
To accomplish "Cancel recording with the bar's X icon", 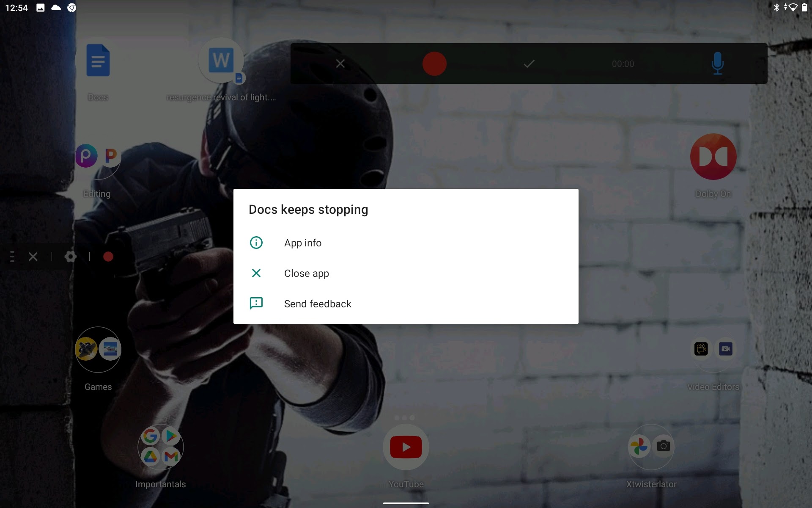I will (340, 64).
